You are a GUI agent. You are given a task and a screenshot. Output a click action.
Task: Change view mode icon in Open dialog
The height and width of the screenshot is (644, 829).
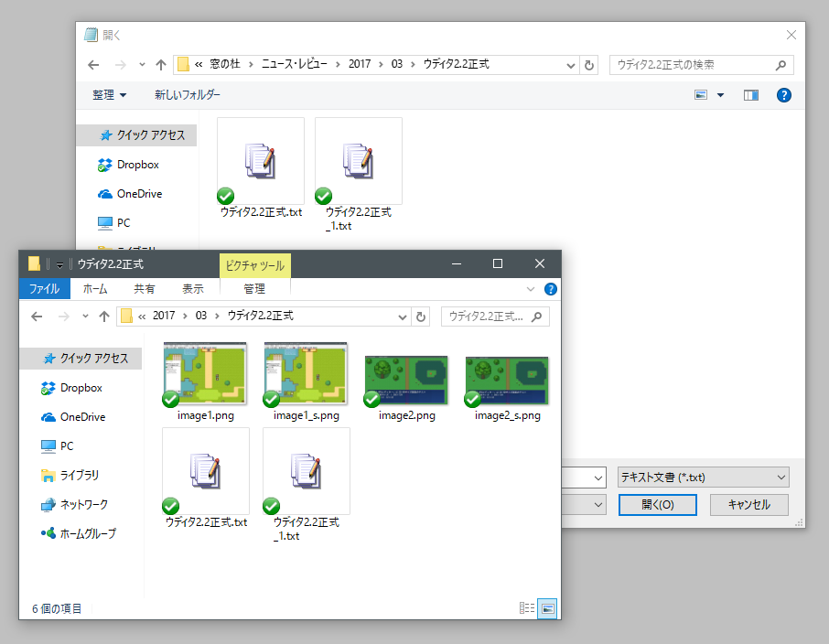point(701,95)
